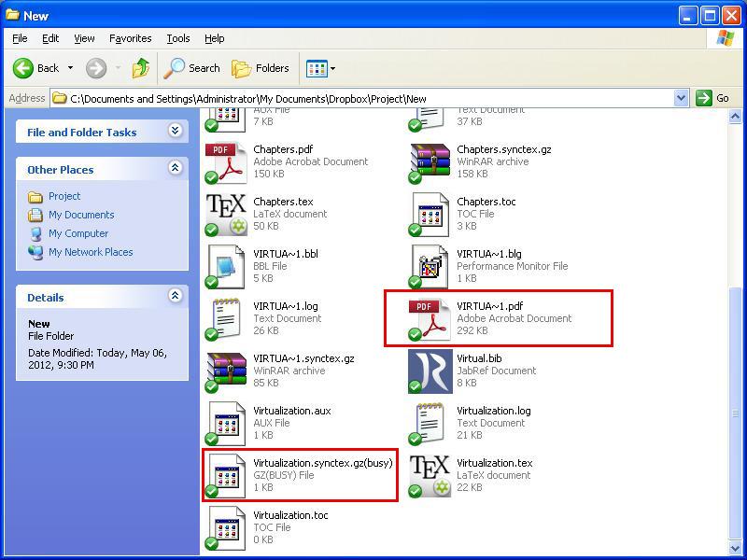Open My Computer link
Image resolution: width=747 pixels, height=560 pixels.
[78, 233]
